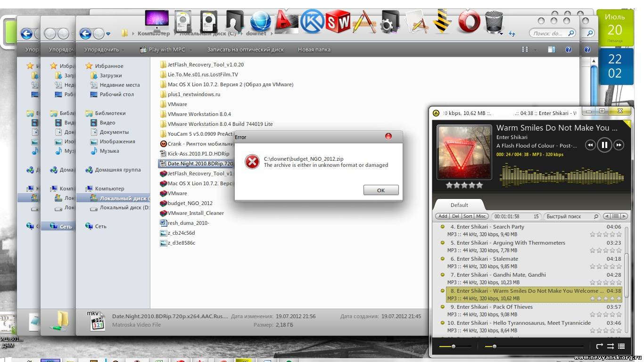Close the Error dialog with the red button

tap(388, 136)
